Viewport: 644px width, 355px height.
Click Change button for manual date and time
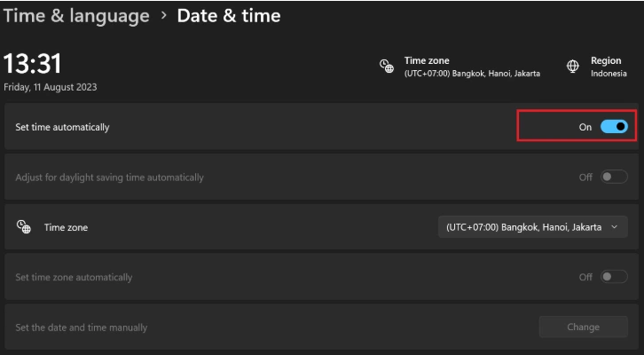pyautogui.click(x=583, y=327)
